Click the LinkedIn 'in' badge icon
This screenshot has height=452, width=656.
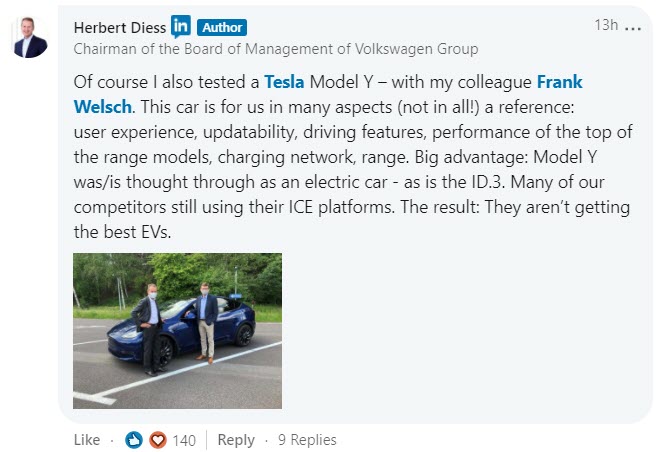click(181, 26)
